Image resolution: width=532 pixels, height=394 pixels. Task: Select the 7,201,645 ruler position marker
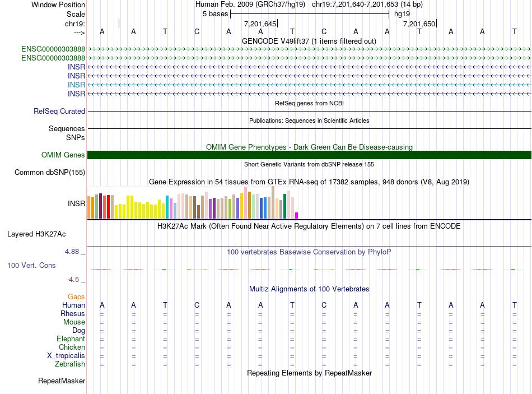click(x=260, y=24)
